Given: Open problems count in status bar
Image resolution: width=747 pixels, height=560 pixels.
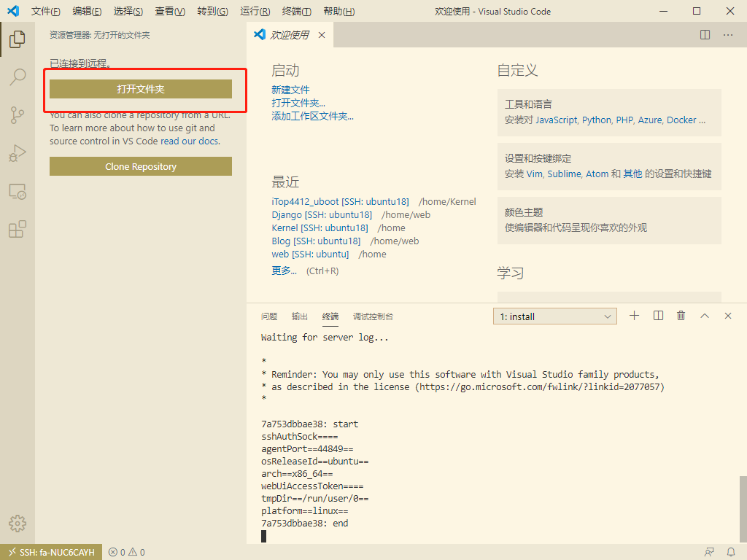Looking at the screenshot, I should (127, 553).
